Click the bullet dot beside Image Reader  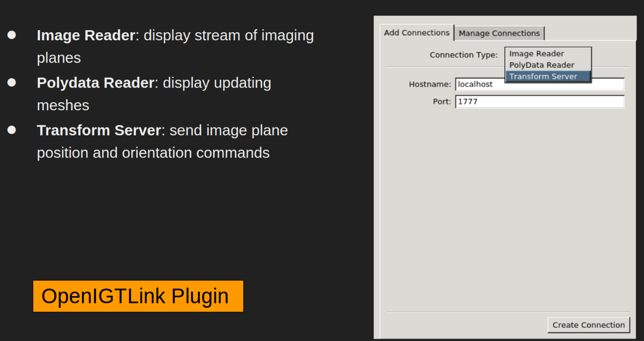click(12, 35)
